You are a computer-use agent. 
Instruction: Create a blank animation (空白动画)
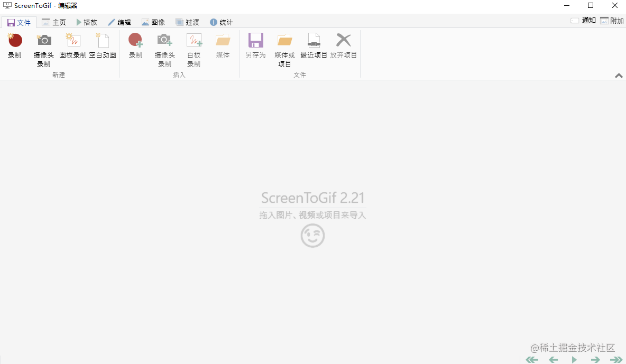103,46
